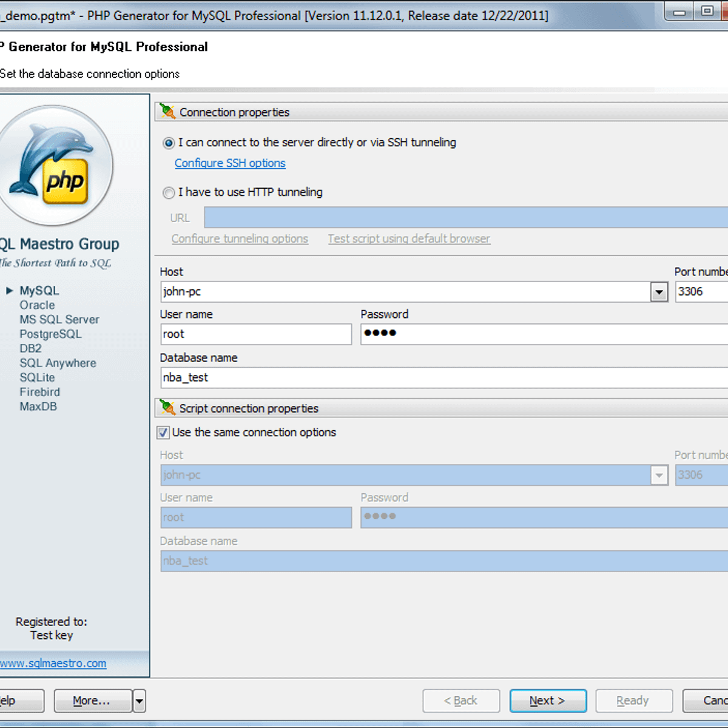Click the Connection properties header icon

(x=167, y=112)
